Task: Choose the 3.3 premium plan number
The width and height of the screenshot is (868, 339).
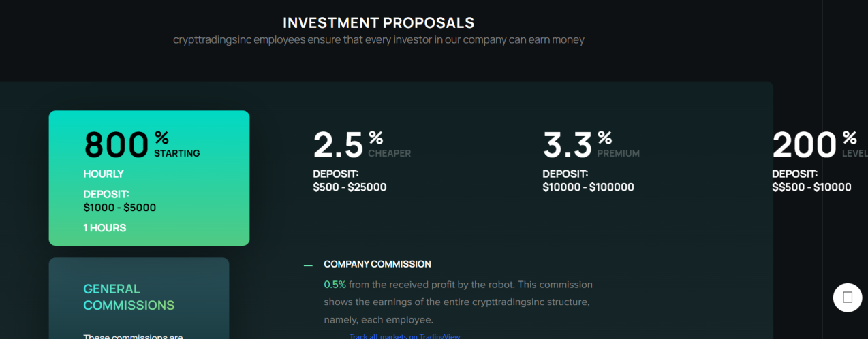Action: pos(568,145)
